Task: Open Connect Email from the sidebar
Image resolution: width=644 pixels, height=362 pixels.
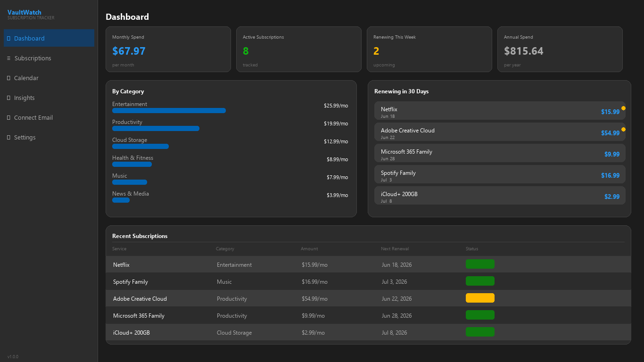Action: tap(49, 117)
